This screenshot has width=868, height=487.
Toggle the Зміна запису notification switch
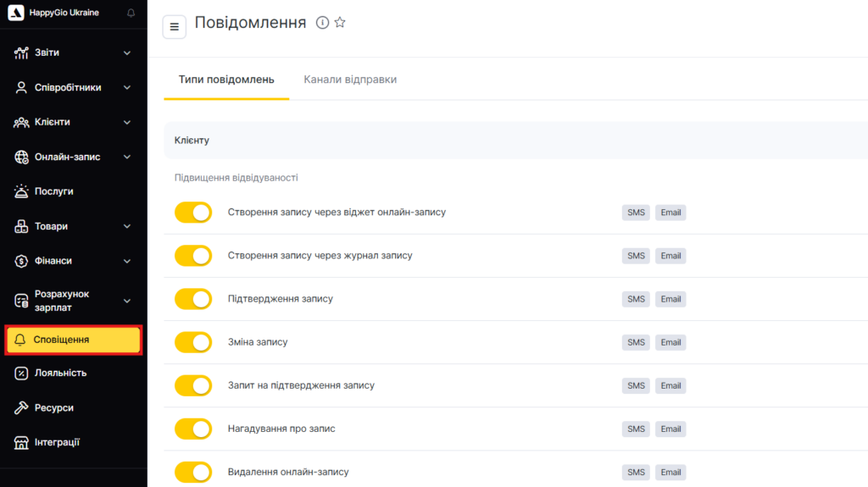(193, 342)
